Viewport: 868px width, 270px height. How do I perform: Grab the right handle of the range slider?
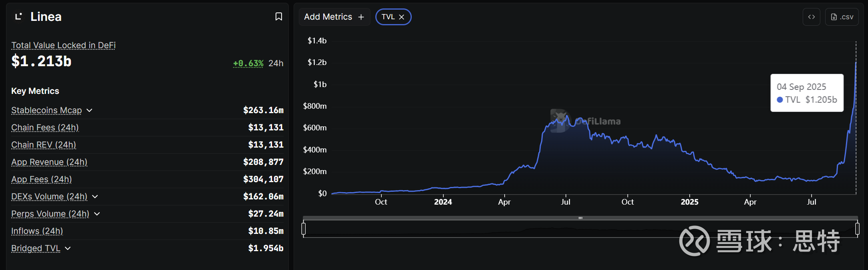(x=857, y=229)
